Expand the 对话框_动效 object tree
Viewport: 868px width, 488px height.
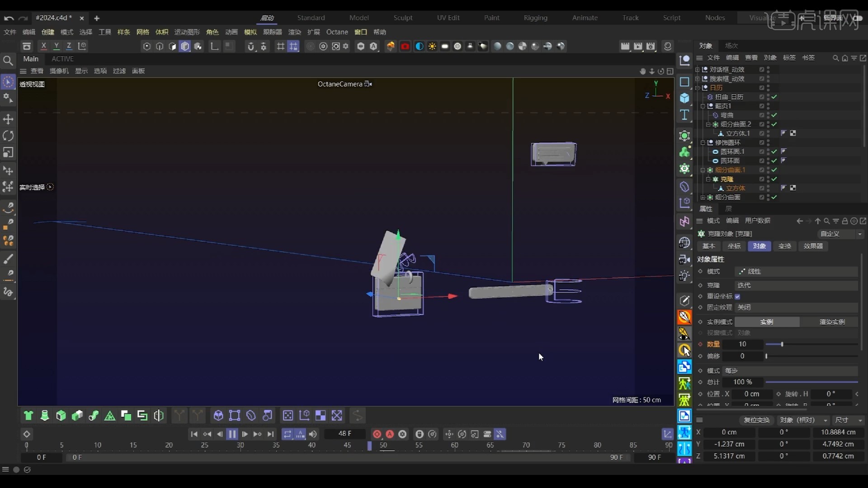click(x=697, y=70)
